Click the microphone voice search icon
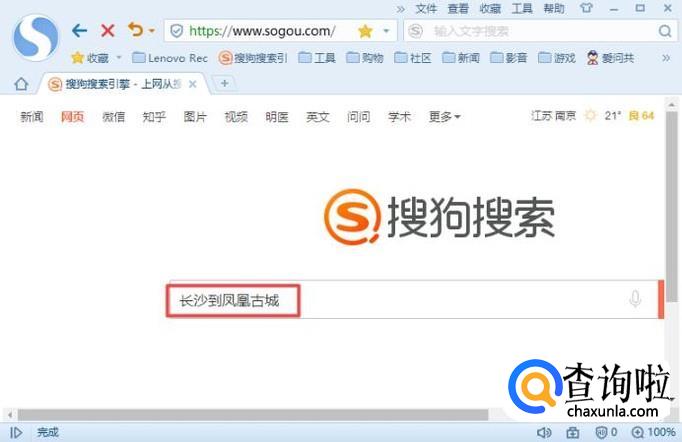Viewport: 682px width, 442px height. (x=635, y=299)
